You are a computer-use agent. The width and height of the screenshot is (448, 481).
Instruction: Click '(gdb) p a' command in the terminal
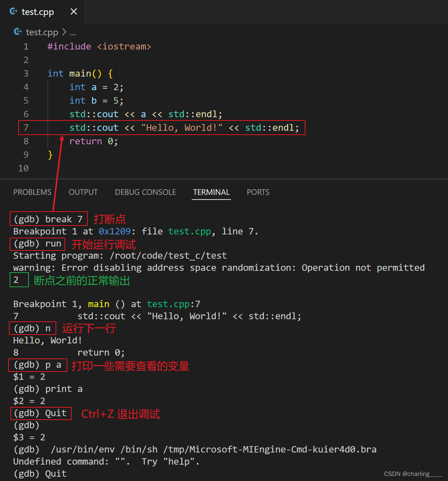[37, 364]
